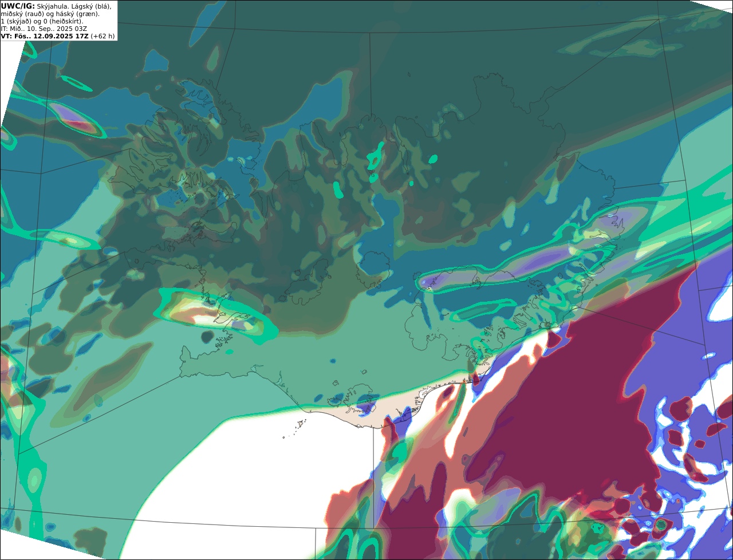Click 'háský (græn).' in the legend
This screenshot has width=733, height=560.
pyautogui.click(x=78, y=14)
